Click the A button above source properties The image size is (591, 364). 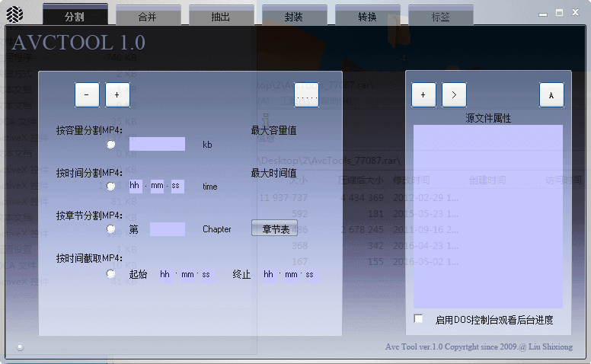click(x=551, y=94)
